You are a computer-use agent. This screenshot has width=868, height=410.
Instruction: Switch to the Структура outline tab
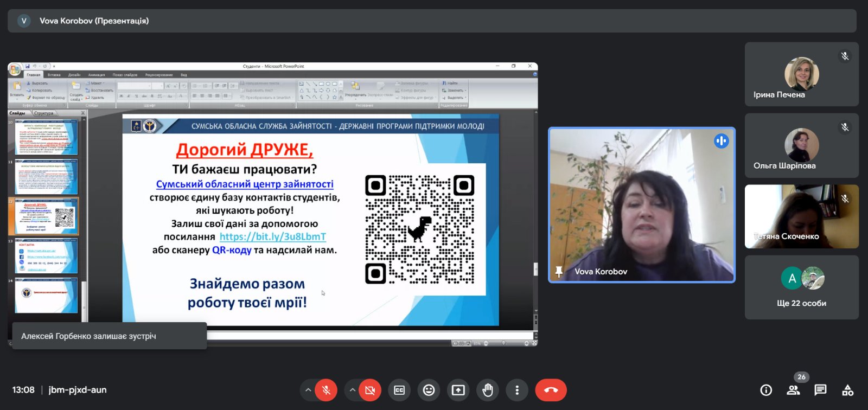[x=44, y=113]
